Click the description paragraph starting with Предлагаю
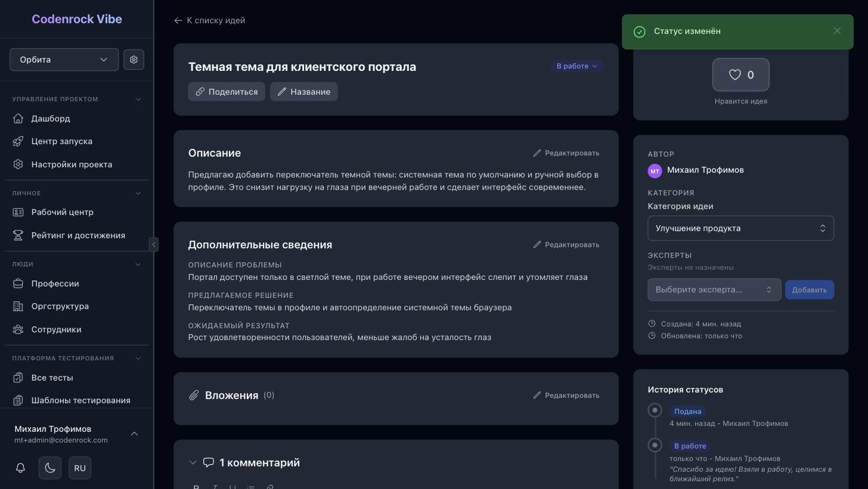The image size is (868, 489). [x=393, y=181]
